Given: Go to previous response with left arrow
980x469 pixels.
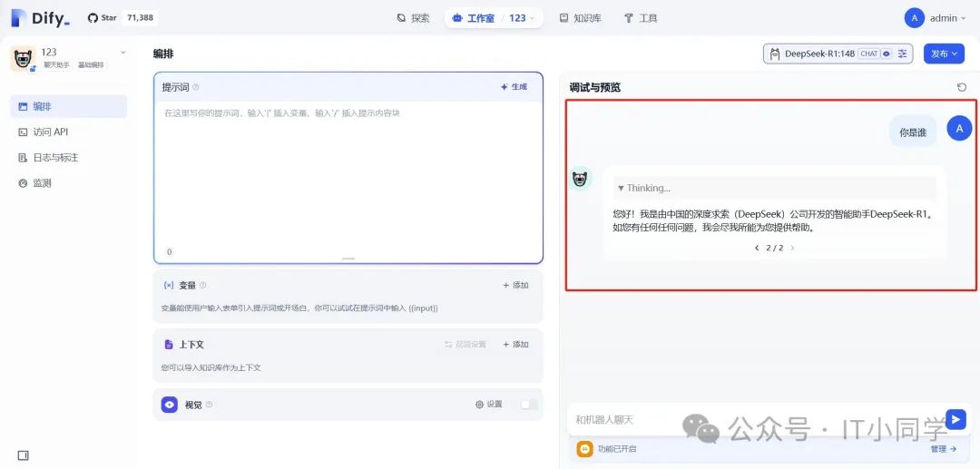Looking at the screenshot, I should [x=757, y=248].
